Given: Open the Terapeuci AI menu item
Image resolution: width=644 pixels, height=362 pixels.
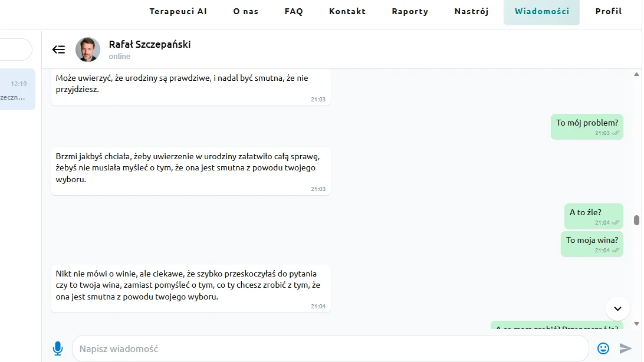Looking at the screenshot, I should point(178,11).
